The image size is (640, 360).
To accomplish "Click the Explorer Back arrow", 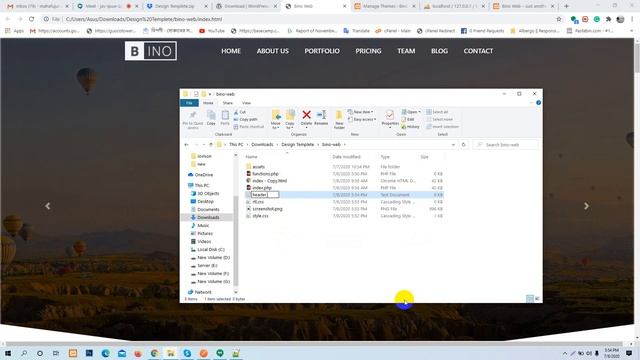I will tap(187, 144).
